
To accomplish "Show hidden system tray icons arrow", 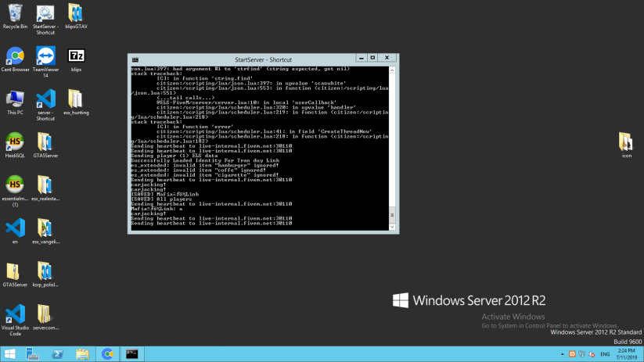I will pos(563,354).
